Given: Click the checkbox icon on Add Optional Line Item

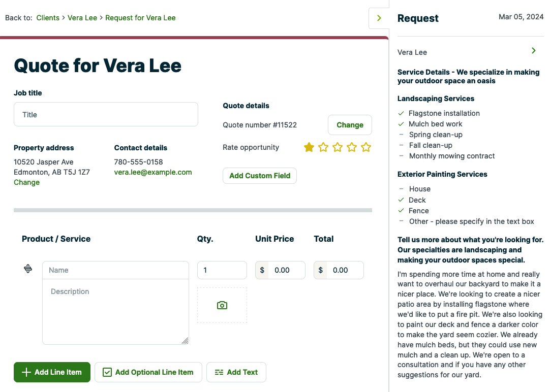Looking at the screenshot, I should click(107, 372).
